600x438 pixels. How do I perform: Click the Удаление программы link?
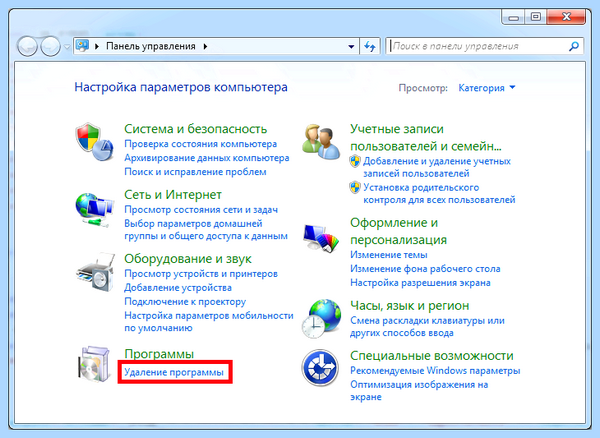pos(174,372)
